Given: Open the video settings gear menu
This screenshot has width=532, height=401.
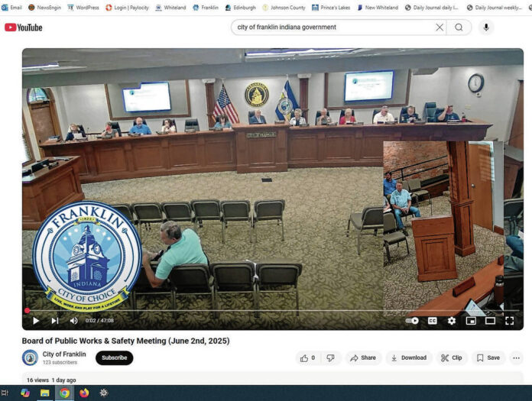Looking at the screenshot, I should coord(452,321).
